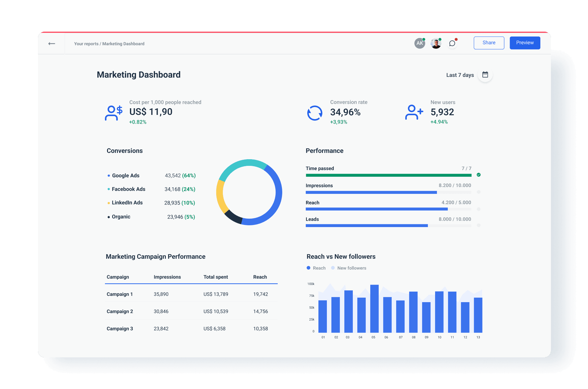Viewport: 588px width, 389px height.
Task: Open the Last 7 days date range selector
Action: point(460,75)
